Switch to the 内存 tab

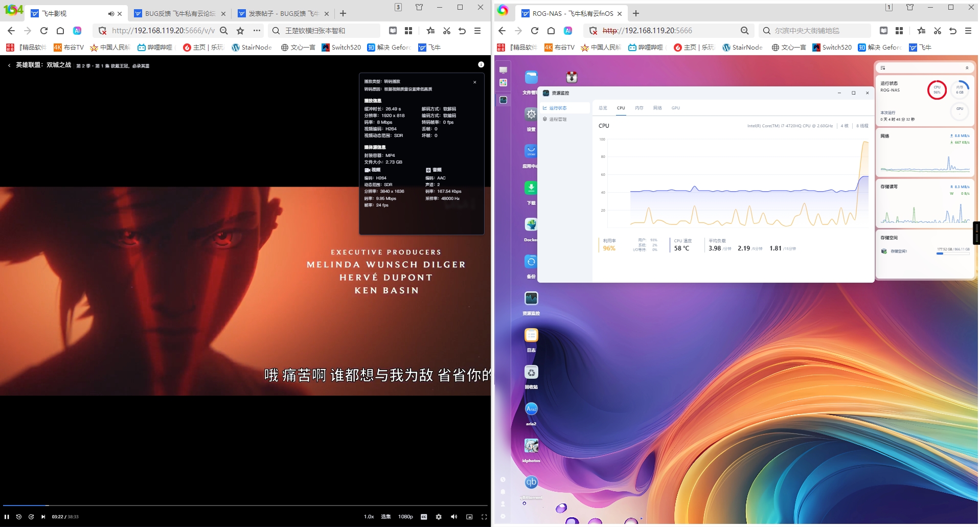pos(639,108)
